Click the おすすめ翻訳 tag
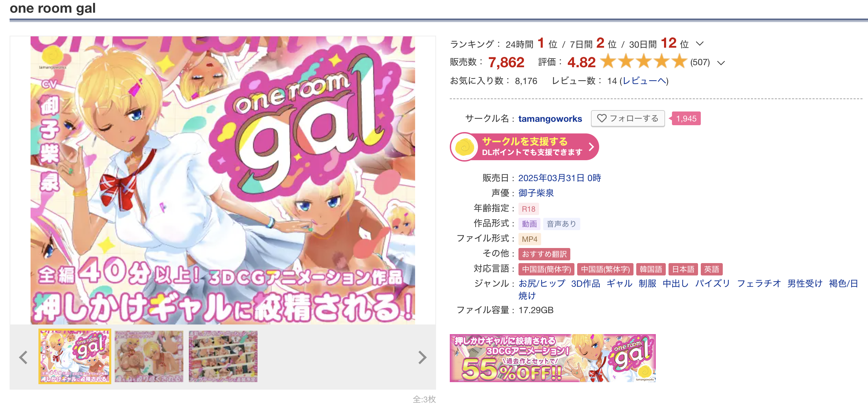Image resolution: width=868 pixels, height=413 pixels. tap(544, 254)
